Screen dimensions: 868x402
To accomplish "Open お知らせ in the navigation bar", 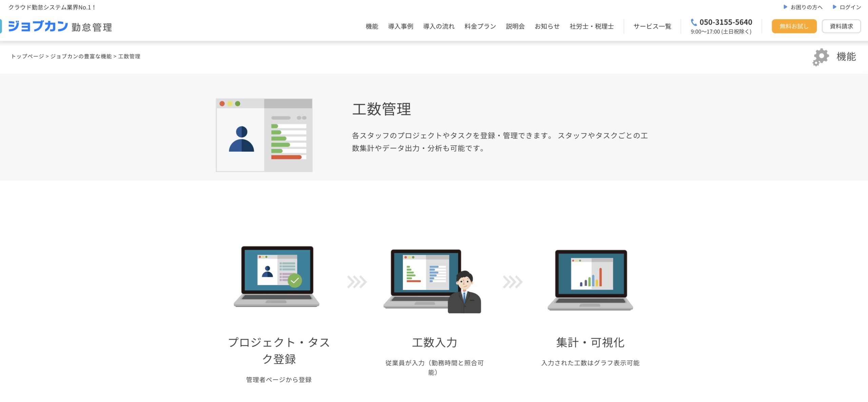I will point(547,26).
